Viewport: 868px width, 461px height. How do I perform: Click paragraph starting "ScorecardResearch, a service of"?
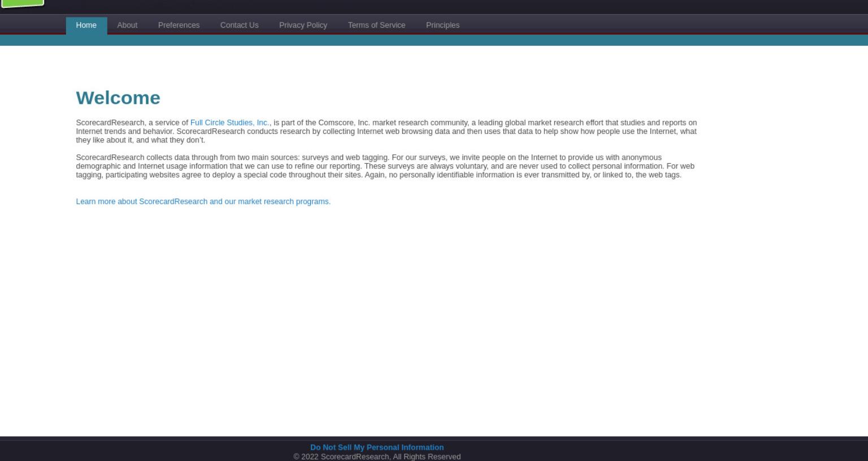point(387,131)
